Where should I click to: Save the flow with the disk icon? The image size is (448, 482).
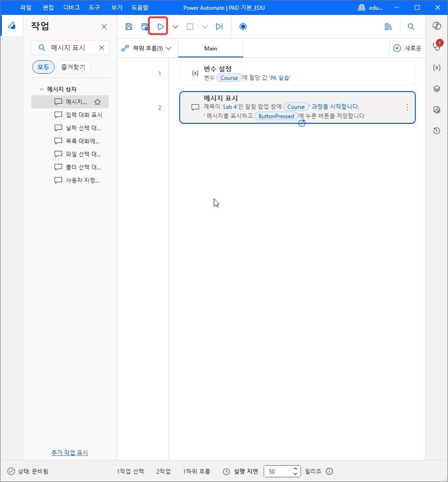pyautogui.click(x=129, y=27)
